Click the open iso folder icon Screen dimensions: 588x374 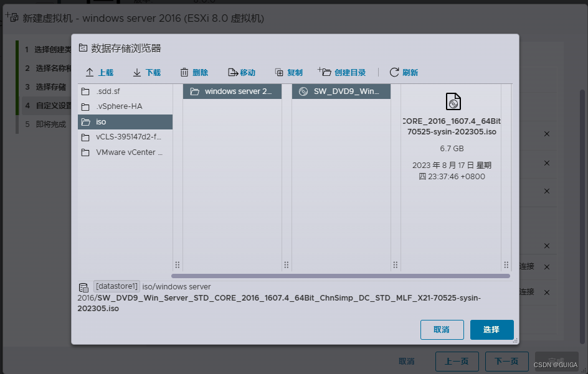pyautogui.click(x=86, y=122)
